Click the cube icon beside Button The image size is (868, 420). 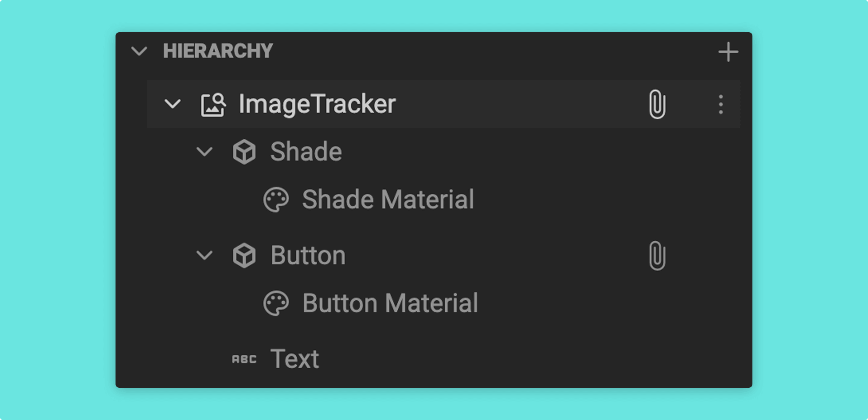[244, 255]
